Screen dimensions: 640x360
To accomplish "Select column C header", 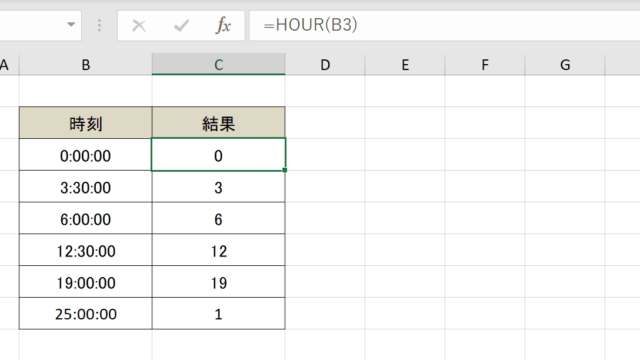I will 218,64.
